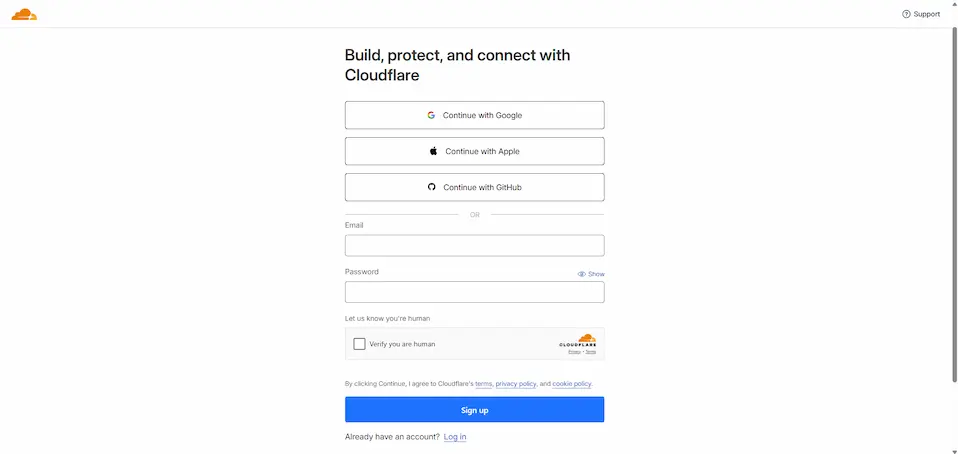Check the Verify you are human box
The width and height of the screenshot is (958, 454).
360,344
